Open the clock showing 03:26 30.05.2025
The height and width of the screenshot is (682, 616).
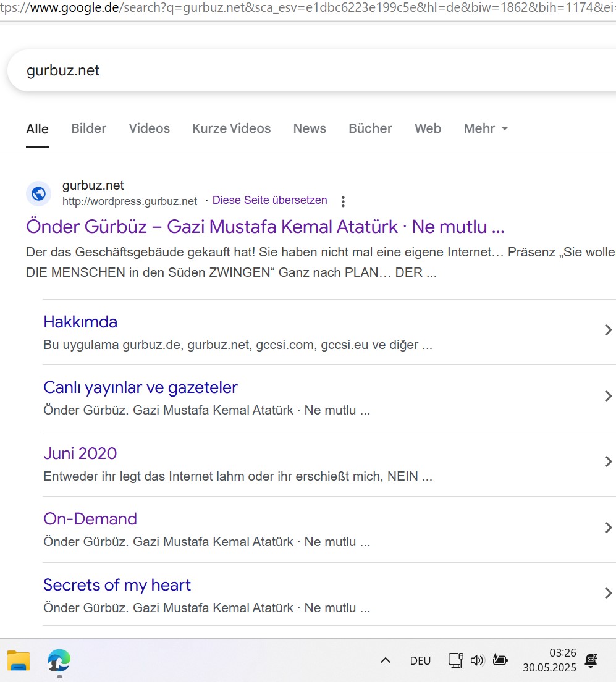tap(549, 660)
